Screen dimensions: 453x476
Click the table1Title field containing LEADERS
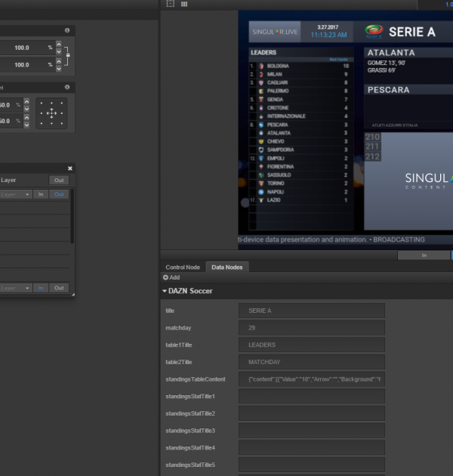pos(312,345)
